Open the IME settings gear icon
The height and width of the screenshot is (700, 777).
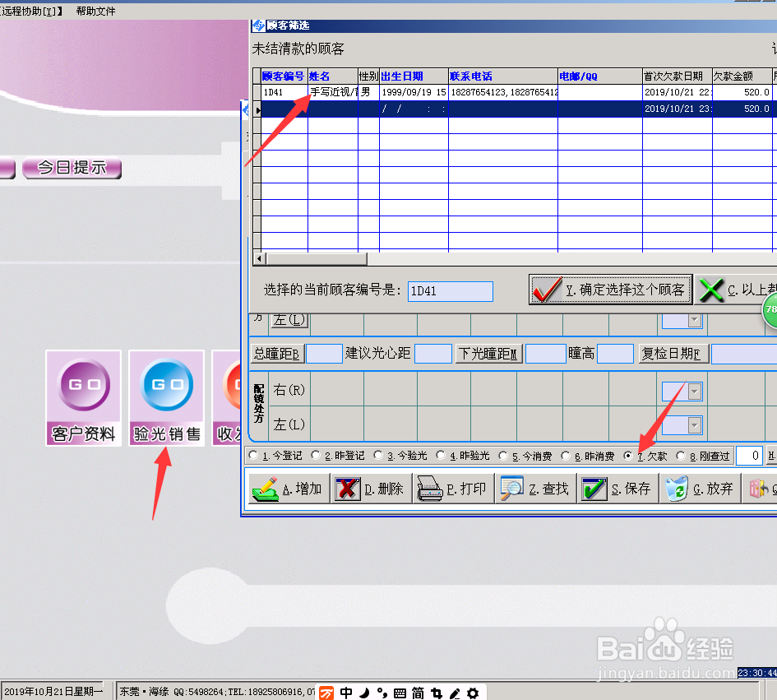473,693
